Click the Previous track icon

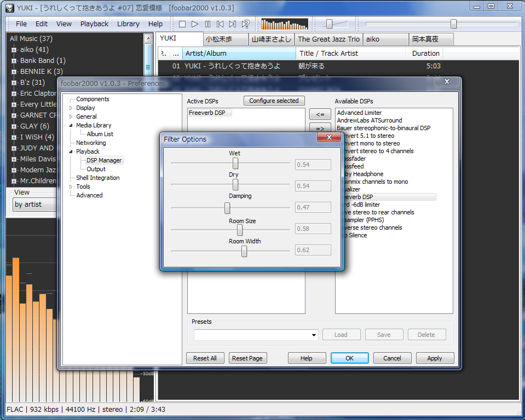pos(220,24)
